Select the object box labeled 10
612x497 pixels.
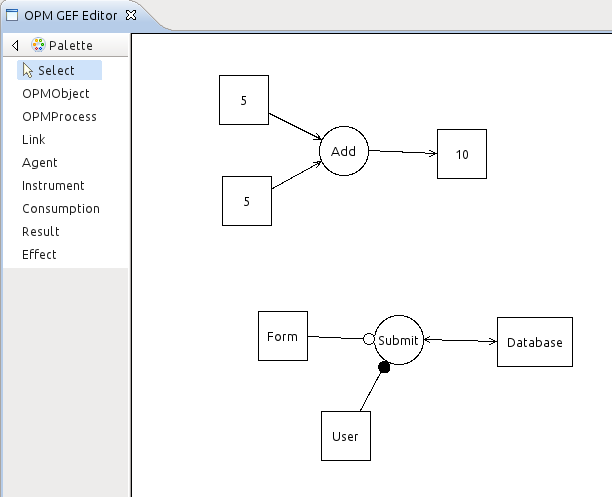[x=462, y=154]
